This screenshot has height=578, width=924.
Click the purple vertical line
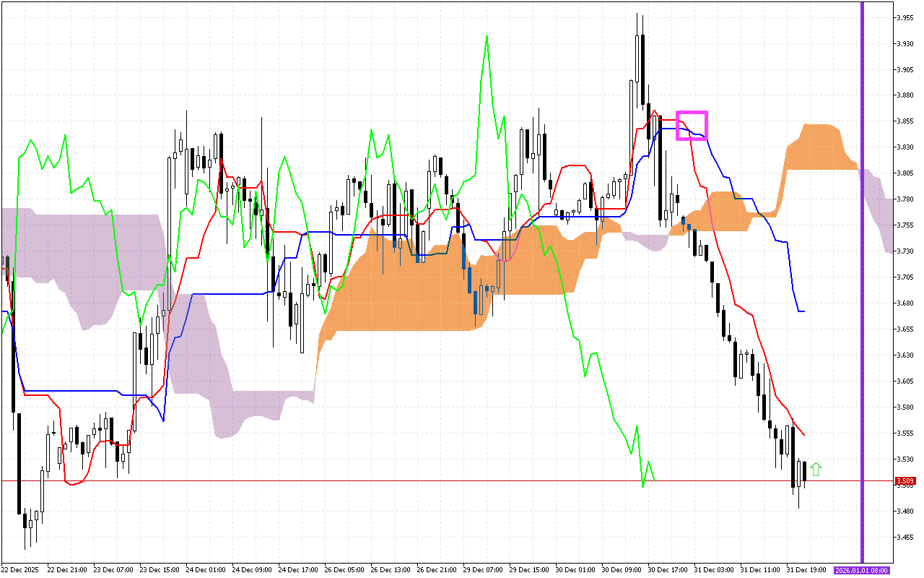click(862, 289)
